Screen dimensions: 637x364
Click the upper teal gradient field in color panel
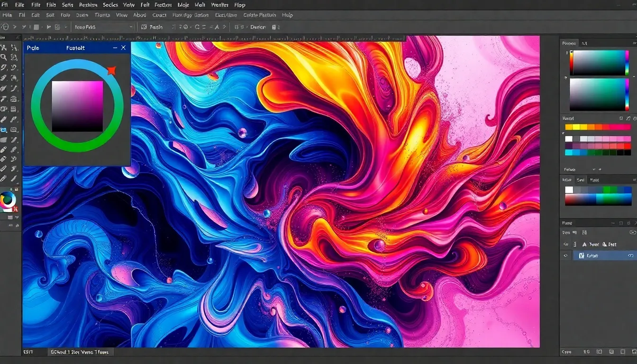pyautogui.click(x=599, y=63)
